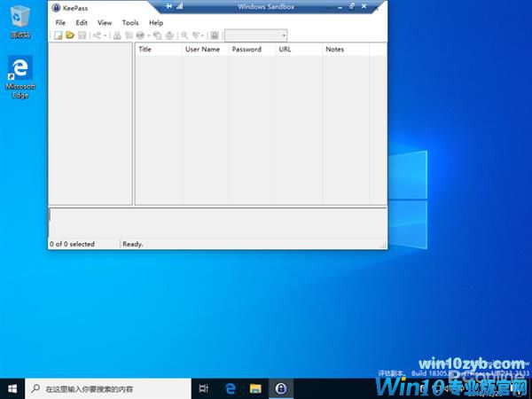Open the Windows Start menu

(12, 388)
